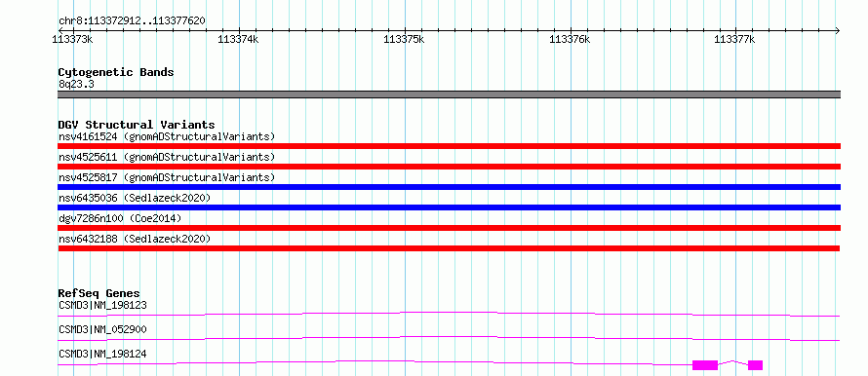Select the red bar for dgv7286n100

(449, 228)
